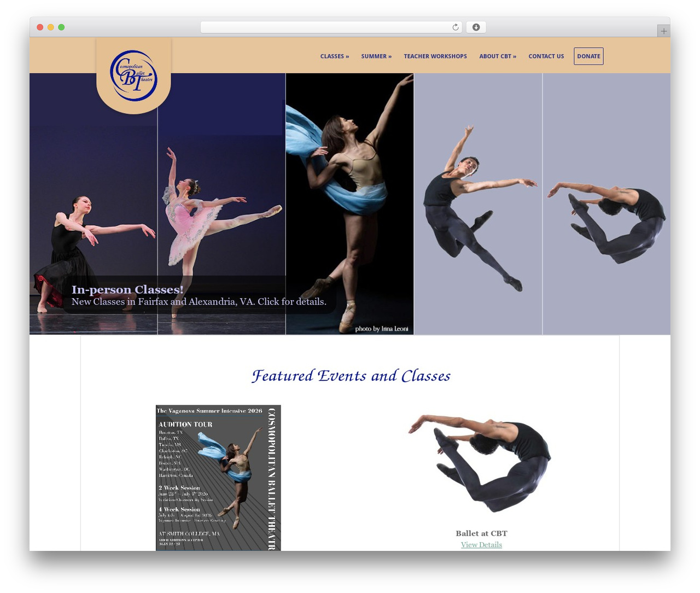Image resolution: width=700 pixels, height=593 pixels.
Task: Open the Contact Us page
Action: coord(546,56)
